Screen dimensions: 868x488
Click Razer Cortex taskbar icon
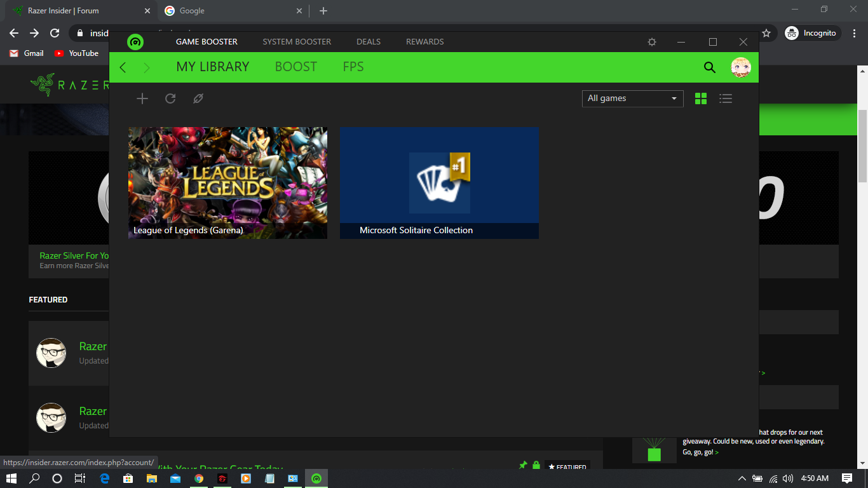(x=316, y=478)
